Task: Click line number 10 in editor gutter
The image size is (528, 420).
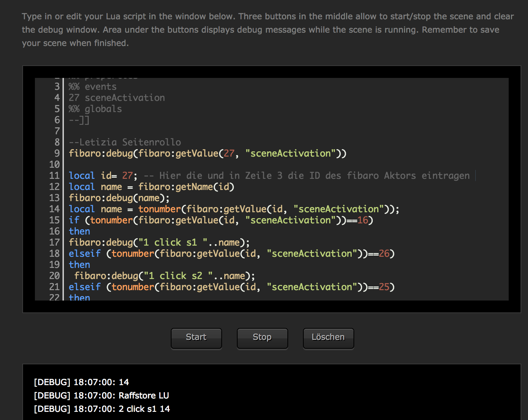Action: 54,165
